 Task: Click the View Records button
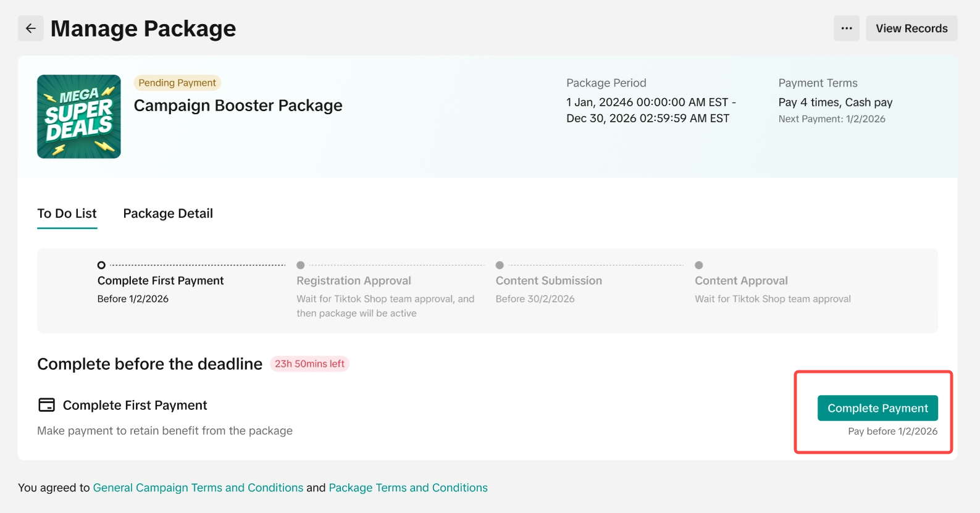[911, 28]
